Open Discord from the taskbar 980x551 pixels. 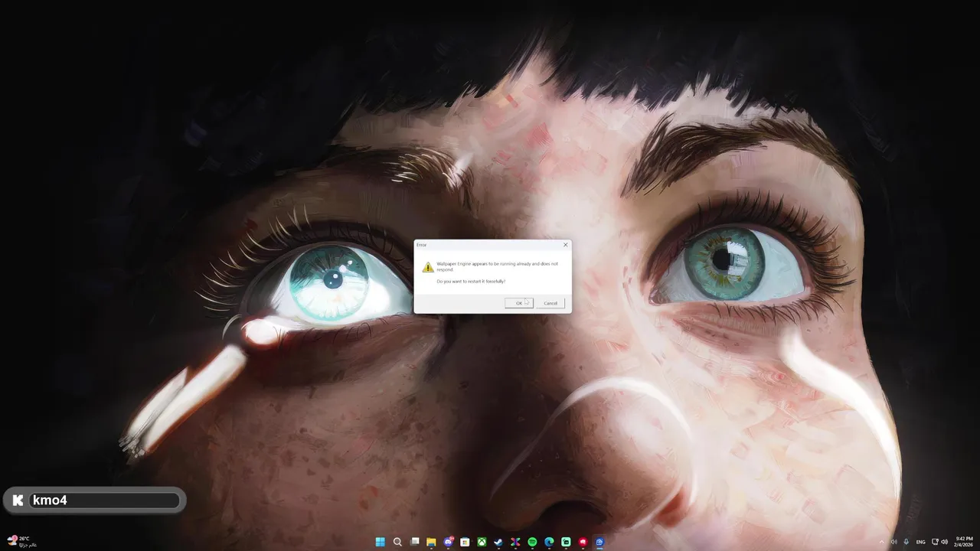point(448,542)
